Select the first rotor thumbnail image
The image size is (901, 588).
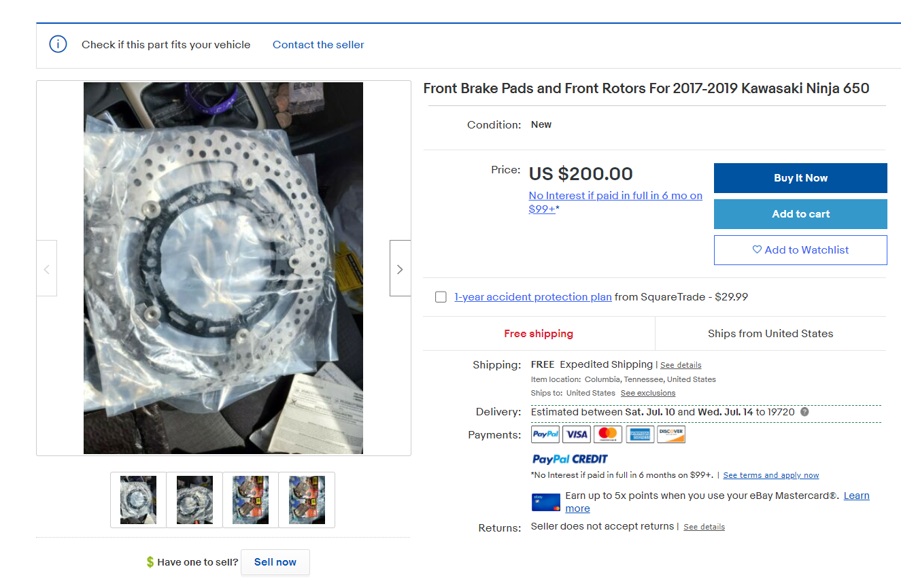pyautogui.click(x=138, y=500)
